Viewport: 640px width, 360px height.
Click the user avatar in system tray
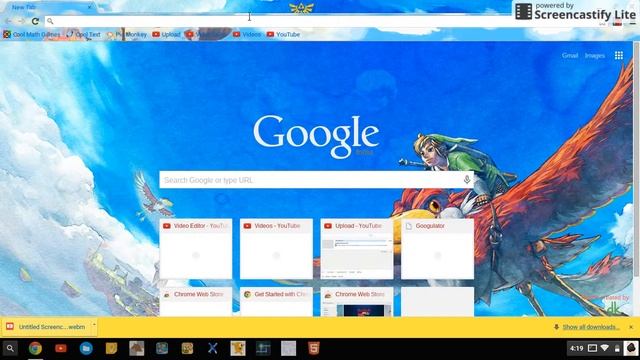pyautogui.click(x=631, y=348)
